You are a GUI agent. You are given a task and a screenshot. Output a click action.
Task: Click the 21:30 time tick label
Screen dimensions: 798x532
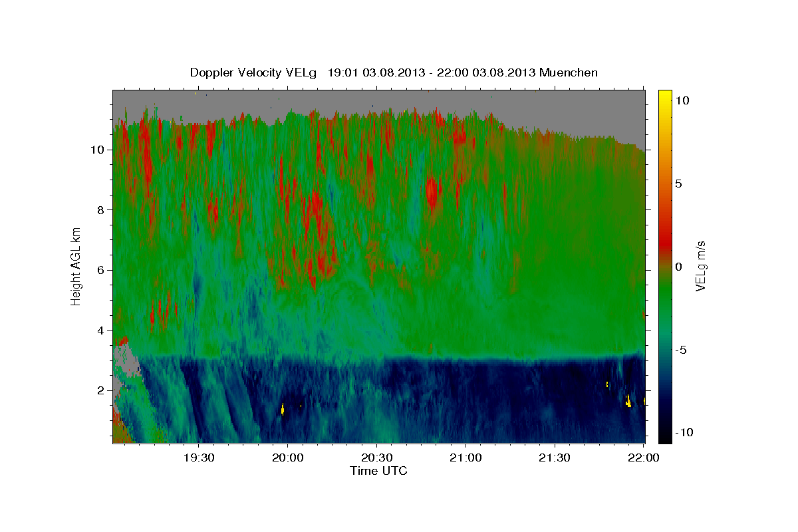tap(554, 458)
